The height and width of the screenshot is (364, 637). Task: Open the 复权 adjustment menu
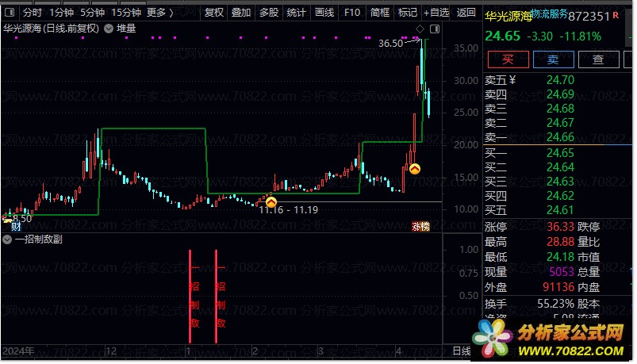(x=214, y=13)
